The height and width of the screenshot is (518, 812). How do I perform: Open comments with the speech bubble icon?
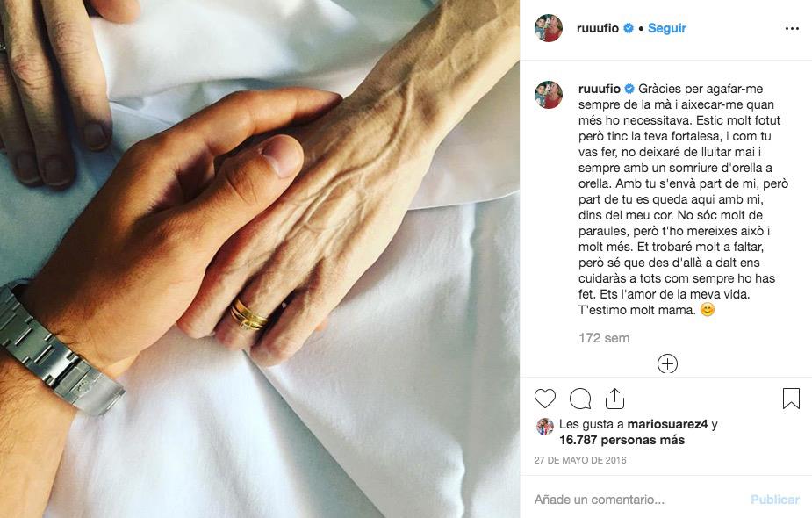pyautogui.click(x=580, y=399)
